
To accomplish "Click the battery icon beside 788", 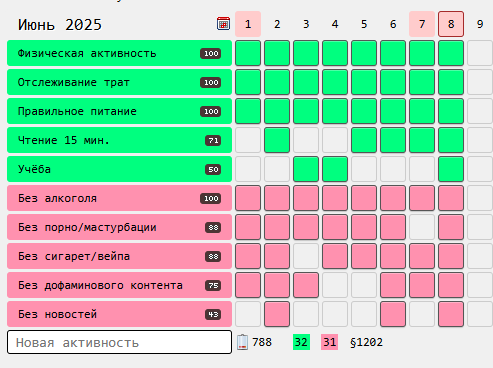I will (x=242, y=342).
